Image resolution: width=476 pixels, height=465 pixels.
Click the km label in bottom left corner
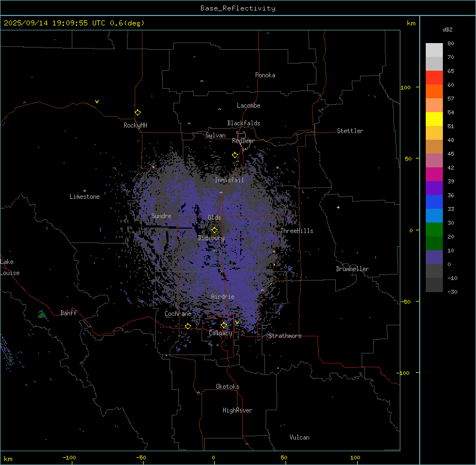click(8, 458)
